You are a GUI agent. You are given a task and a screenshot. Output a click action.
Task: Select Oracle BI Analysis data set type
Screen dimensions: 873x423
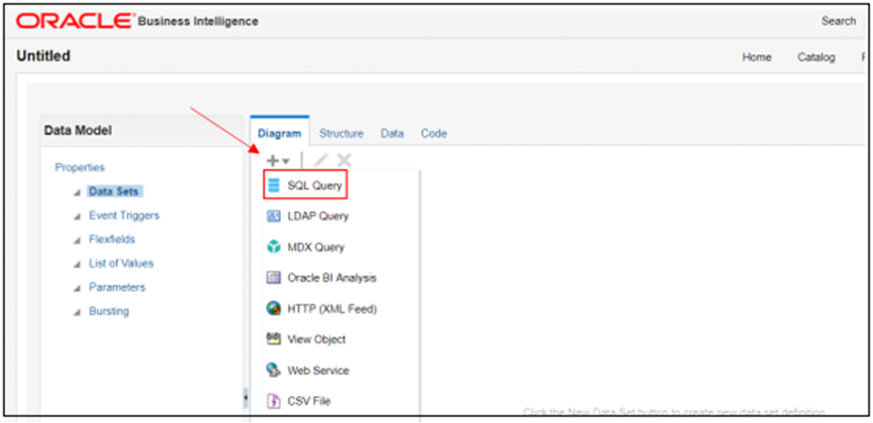[332, 278]
